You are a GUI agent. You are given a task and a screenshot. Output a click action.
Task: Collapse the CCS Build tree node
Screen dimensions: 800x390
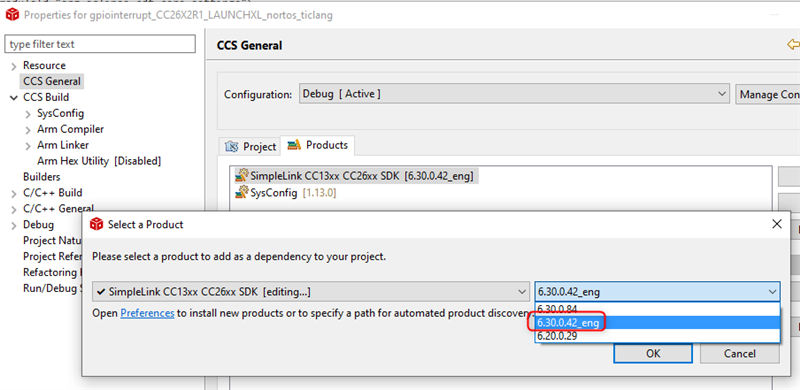tap(14, 98)
